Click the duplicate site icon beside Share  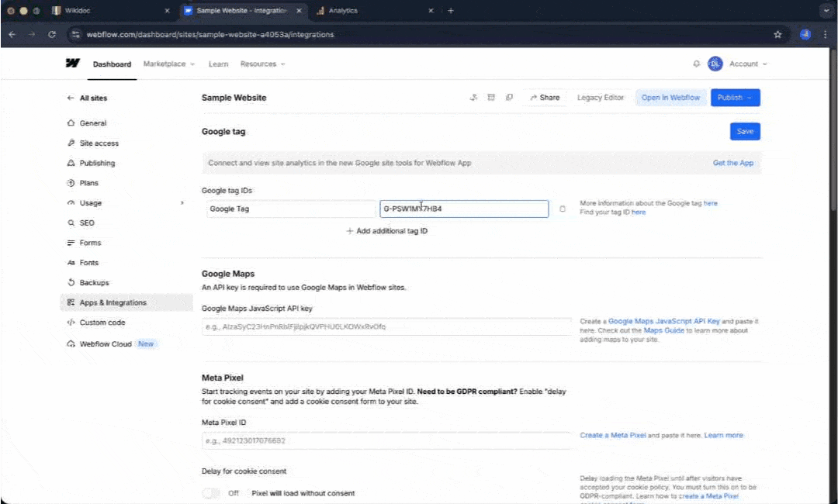pyautogui.click(x=509, y=97)
